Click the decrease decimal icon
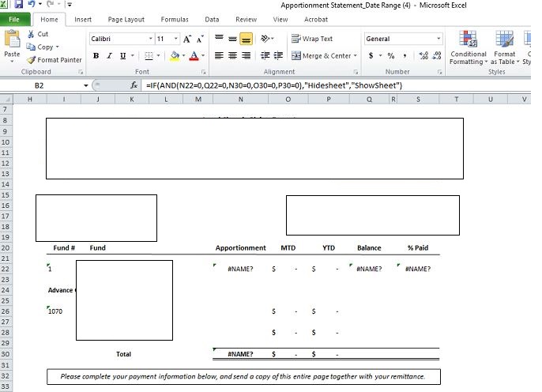This screenshot has width=542, height=392. pos(437,55)
